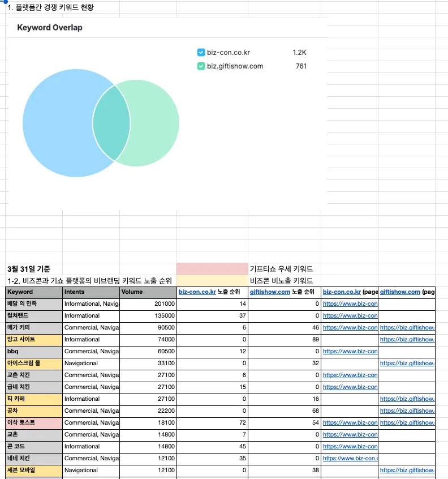Select the volume cell showing 135000
The width and height of the screenshot is (448, 479).
point(148,316)
